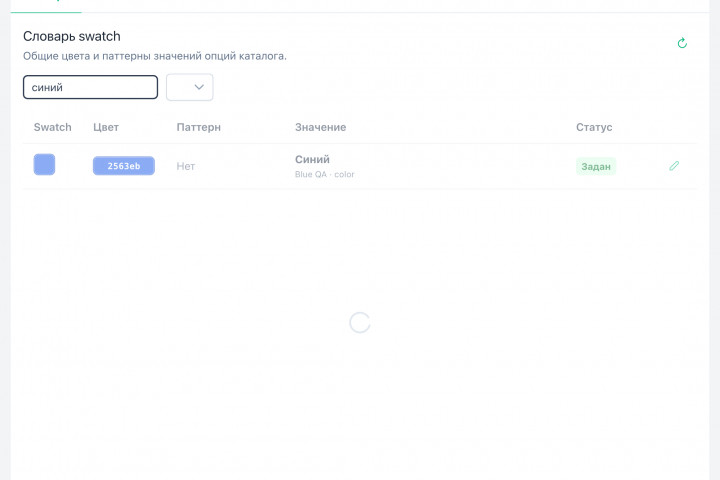Click the Словарь swatch heading
Image resolution: width=720 pixels, height=480 pixels.
[72, 36]
